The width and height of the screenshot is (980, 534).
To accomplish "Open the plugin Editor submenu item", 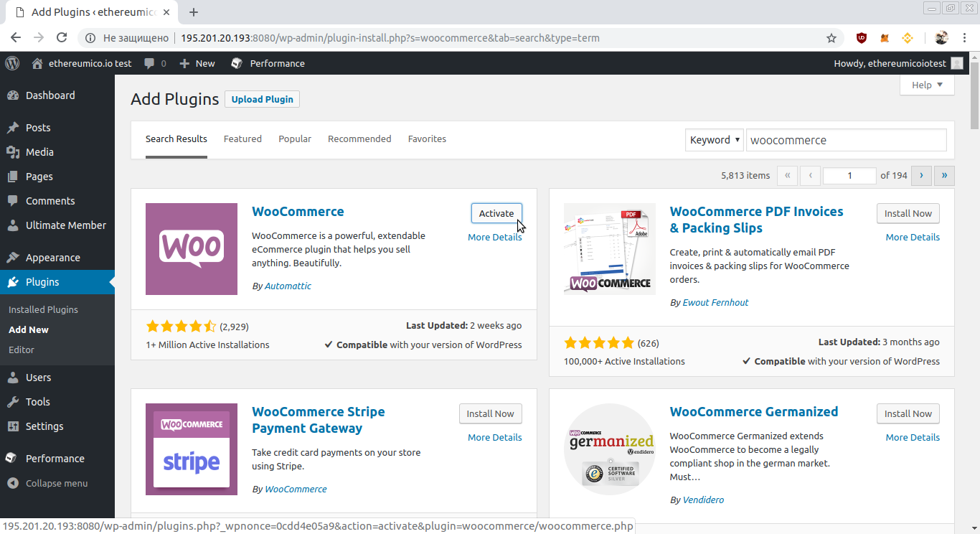I will coord(22,350).
